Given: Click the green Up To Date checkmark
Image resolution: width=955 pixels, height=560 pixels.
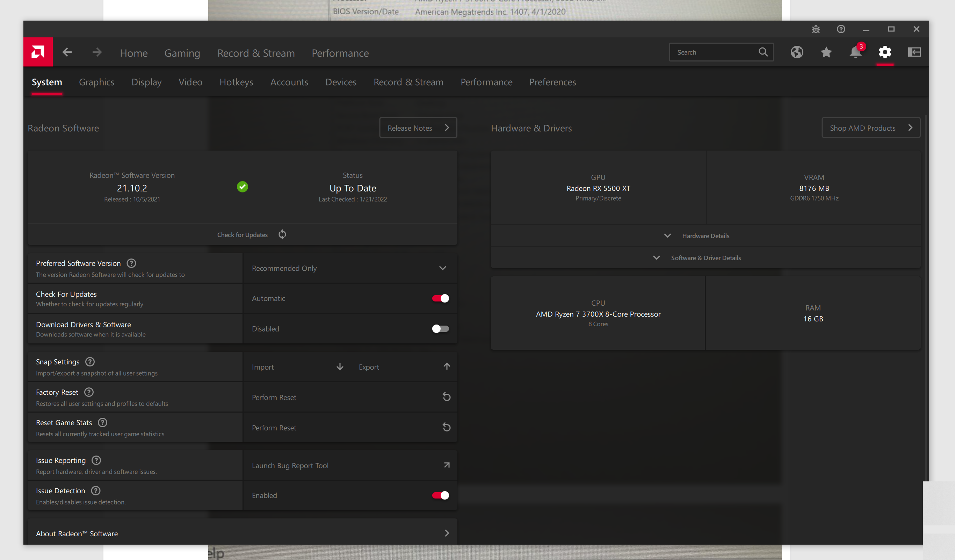Looking at the screenshot, I should tap(243, 187).
